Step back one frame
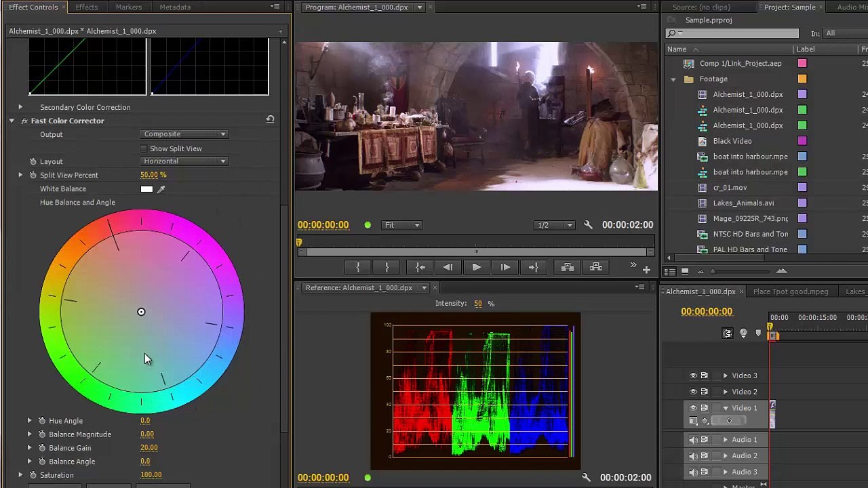The height and width of the screenshot is (488, 868). coord(448,267)
